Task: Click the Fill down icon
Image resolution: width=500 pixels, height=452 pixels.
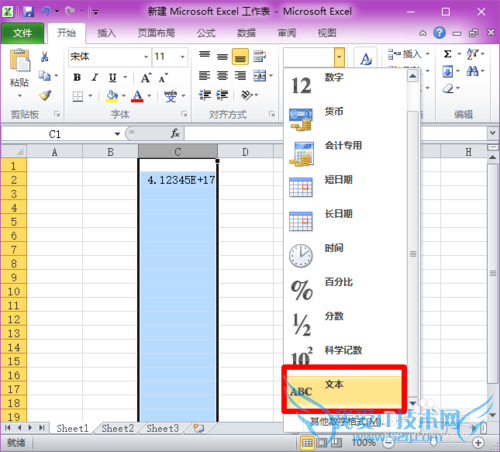Action: tap(447, 71)
